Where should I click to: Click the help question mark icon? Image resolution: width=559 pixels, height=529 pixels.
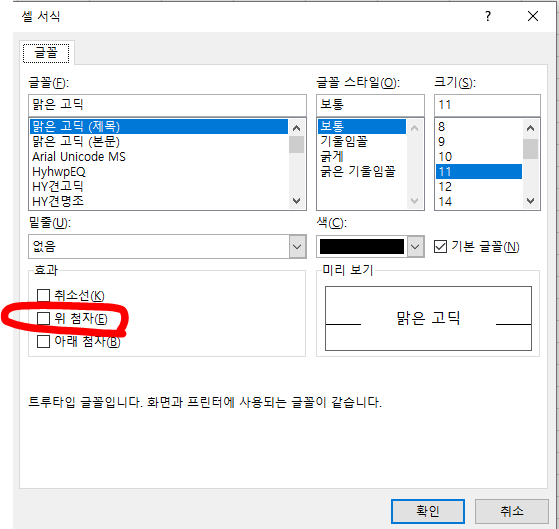(488, 16)
